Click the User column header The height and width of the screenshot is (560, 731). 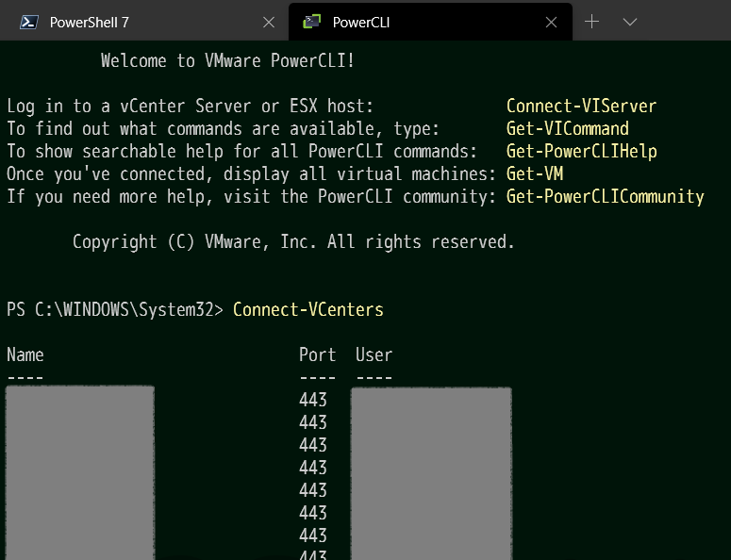(x=374, y=355)
